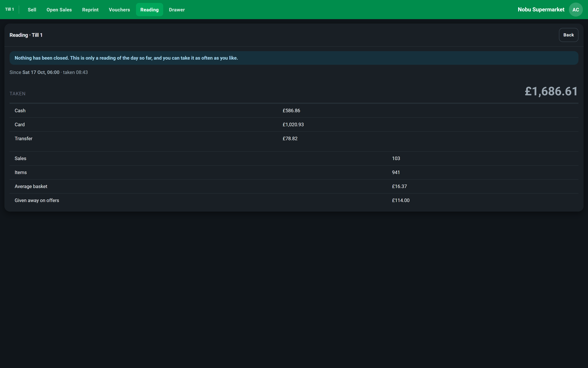This screenshot has width=588, height=368.
Task: Open the Sell tab
Action: pos(32,10)
